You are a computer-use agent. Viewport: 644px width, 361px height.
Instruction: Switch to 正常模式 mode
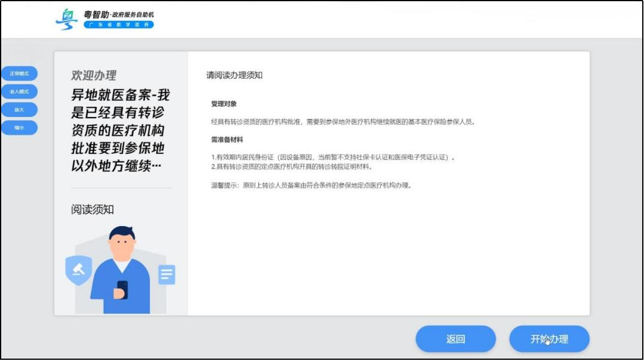coord(20,73)
